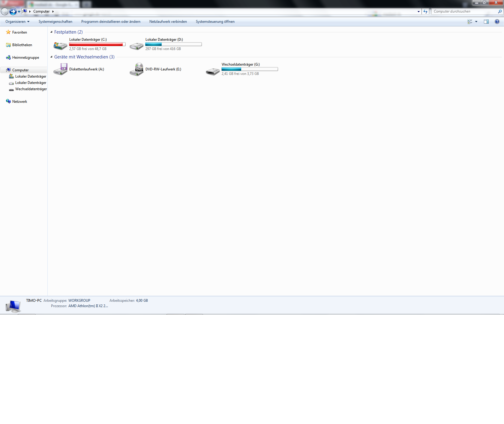The width and height of the screenshot is (504, 424).
Task: Click the magnifier search icon
Action: [x=500, y=11]
